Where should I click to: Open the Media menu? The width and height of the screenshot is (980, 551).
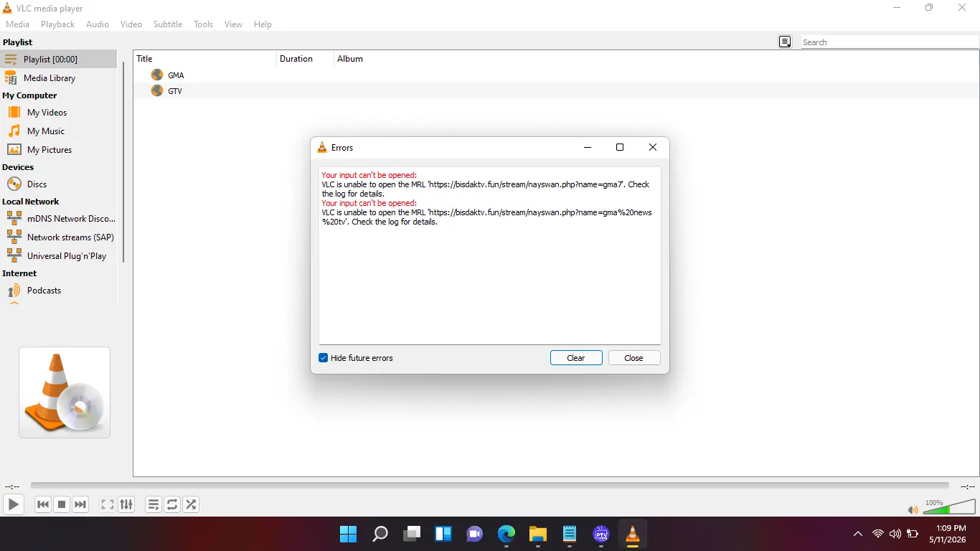(18, 24)
